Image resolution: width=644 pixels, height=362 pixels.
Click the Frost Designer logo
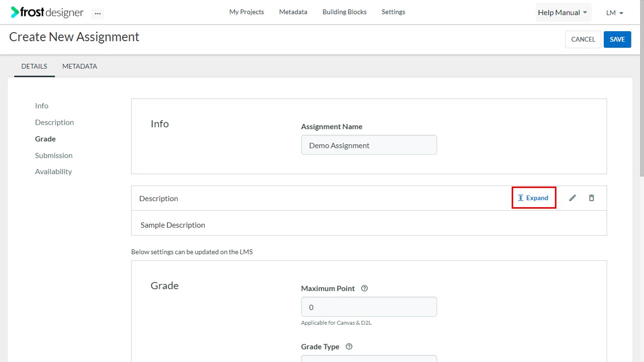(x=47, y=12)
